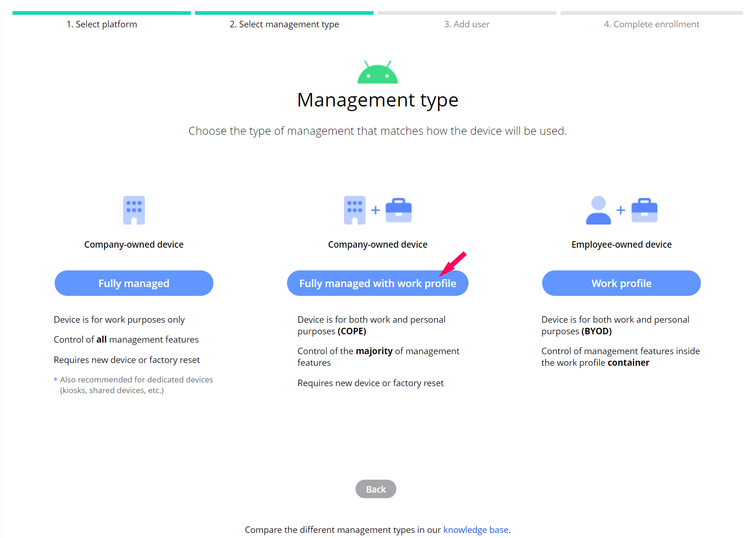Viewport: 756px width, 538px height.
Task: Click step 3. Add user
Action: pyautogui.click(x=467, y=24)
